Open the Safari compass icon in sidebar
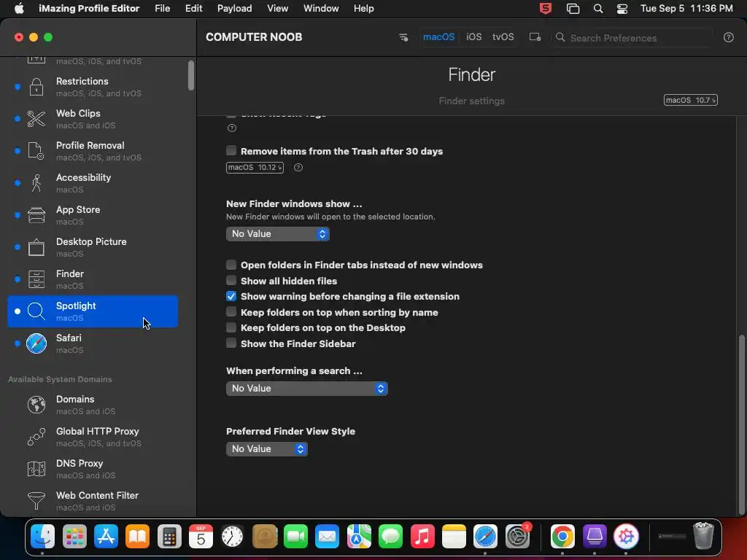The height and width of the screenshot is (560, 747). [x=36, y=343]
